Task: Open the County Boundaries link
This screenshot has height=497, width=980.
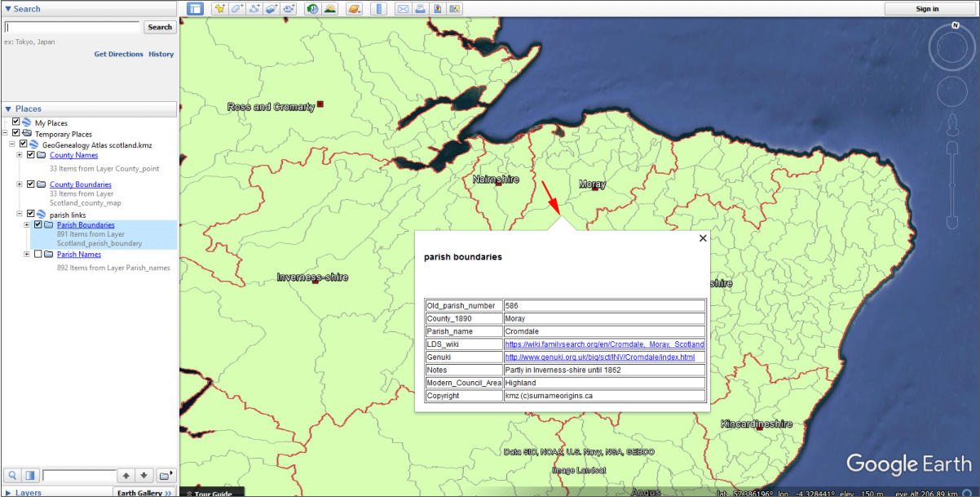Action: (80, 184)
